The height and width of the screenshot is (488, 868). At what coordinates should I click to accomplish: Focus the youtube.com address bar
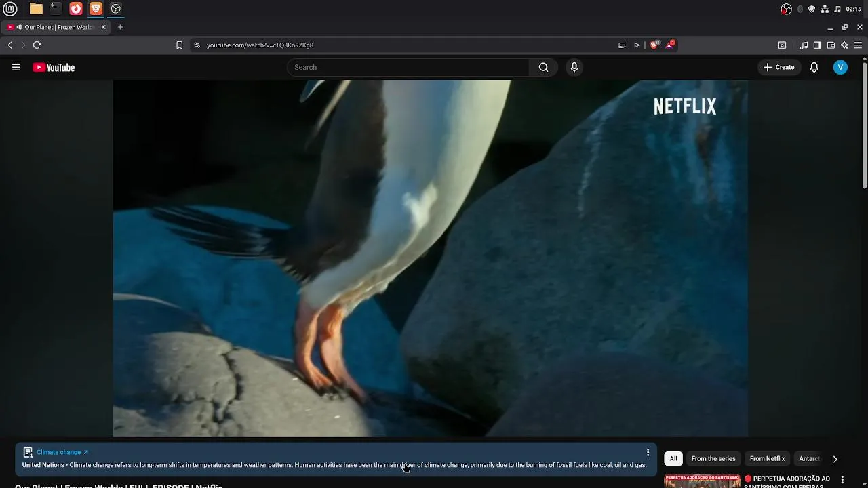click(x=407, y=45)
